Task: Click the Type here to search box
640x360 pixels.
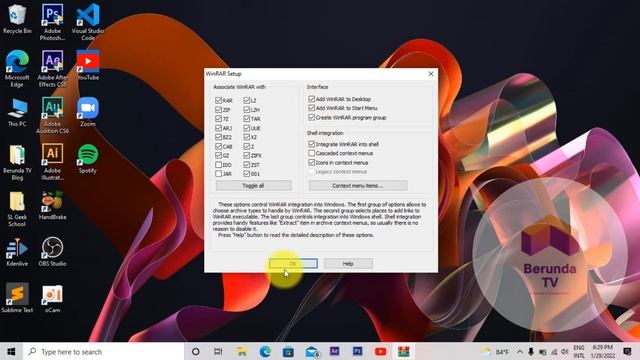Action: point(104,351)
